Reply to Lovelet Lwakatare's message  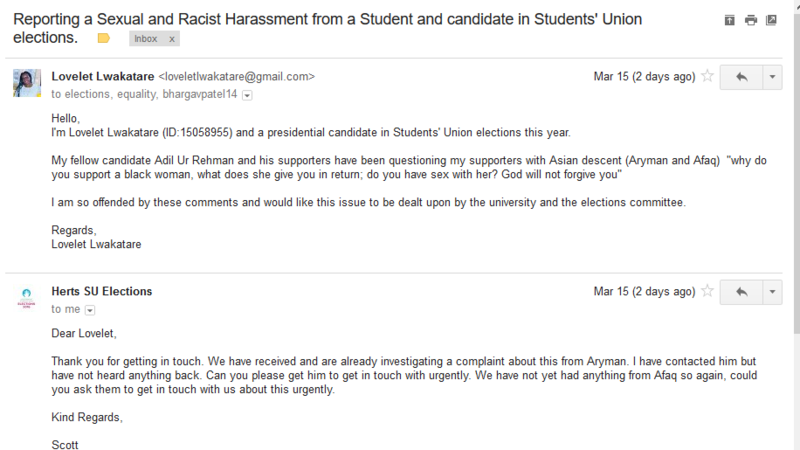741,76
